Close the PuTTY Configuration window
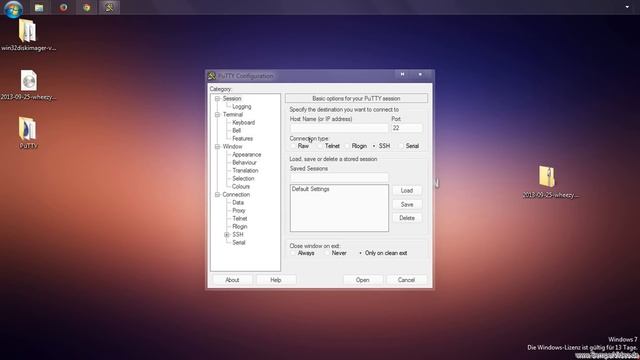Image resolution: width=640 pixels, height=360 pixels. click(420, 74)
